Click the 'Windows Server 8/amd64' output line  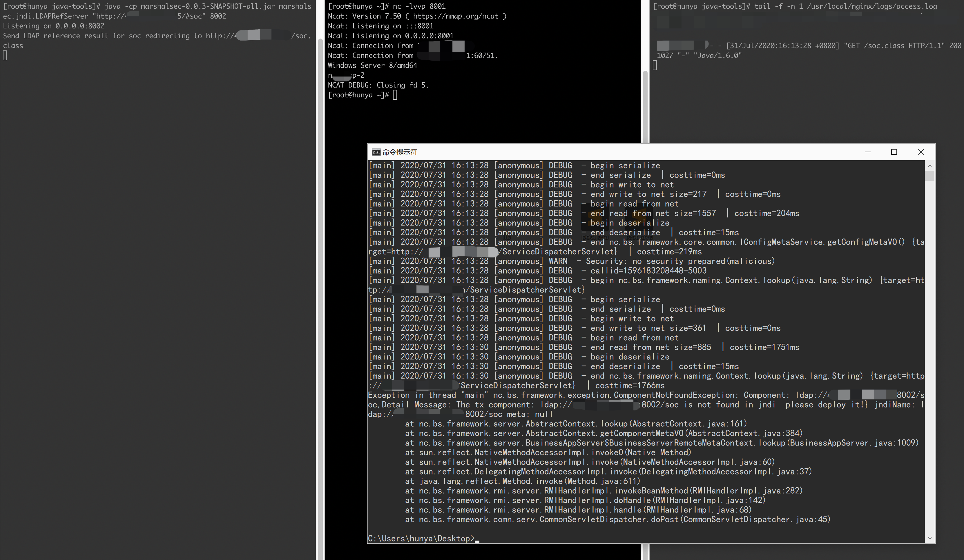(x=372, y=66)
